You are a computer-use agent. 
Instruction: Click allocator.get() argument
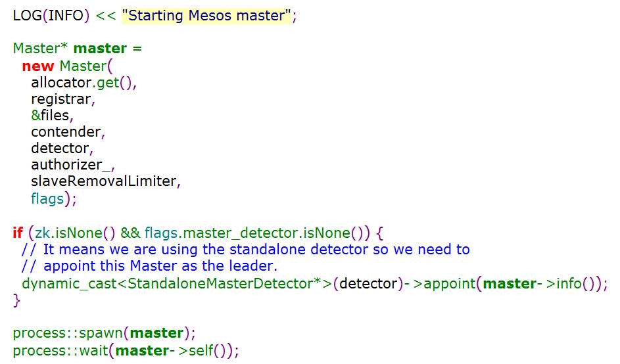tap(83, 83)
